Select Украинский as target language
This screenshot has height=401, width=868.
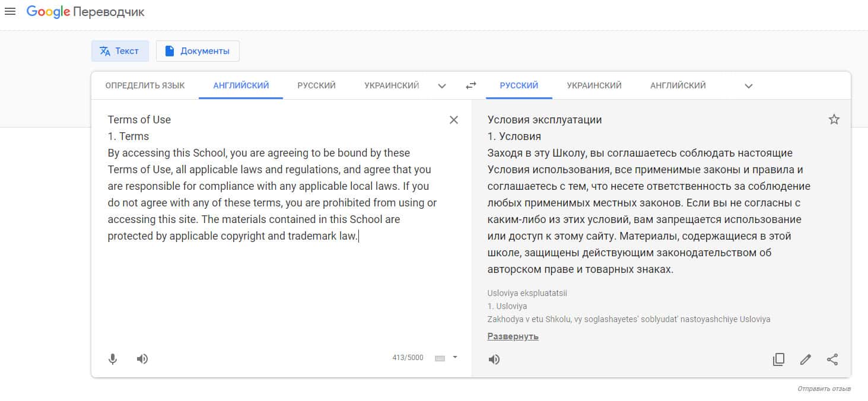(594, 85)
